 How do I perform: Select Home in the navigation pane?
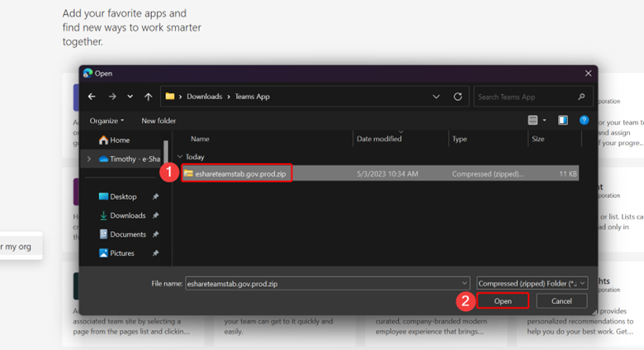[114, 140]
